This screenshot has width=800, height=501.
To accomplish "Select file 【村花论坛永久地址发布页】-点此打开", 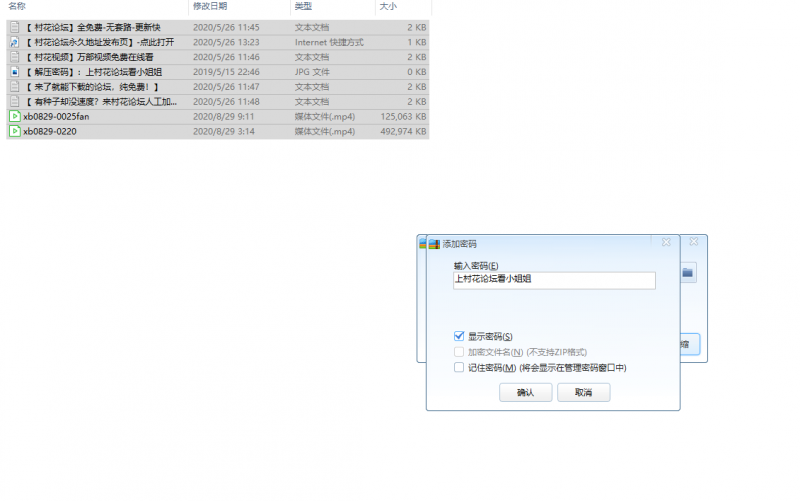I will pyautogui.click(x=99, y=42).
